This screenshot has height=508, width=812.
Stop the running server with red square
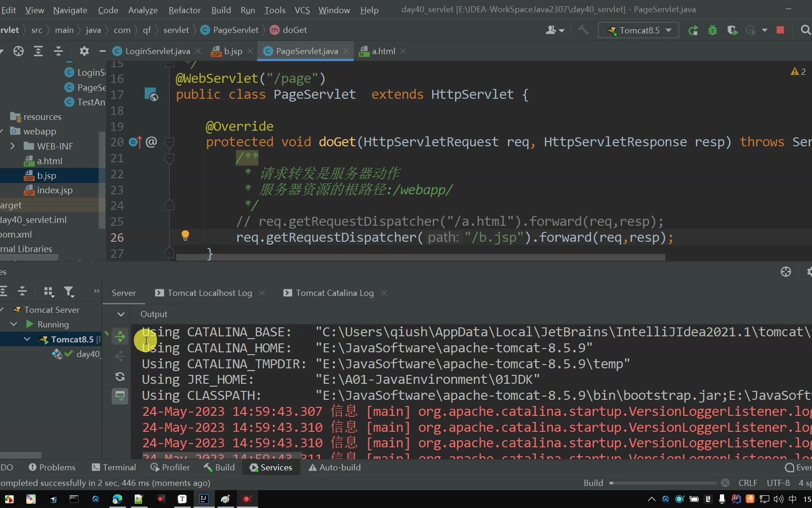tap(780, 30)
